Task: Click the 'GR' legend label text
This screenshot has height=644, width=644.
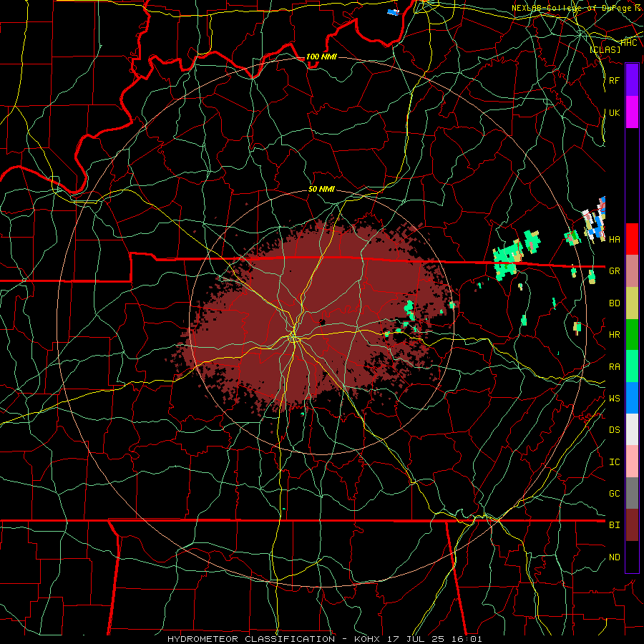Action: coord(614,271)
